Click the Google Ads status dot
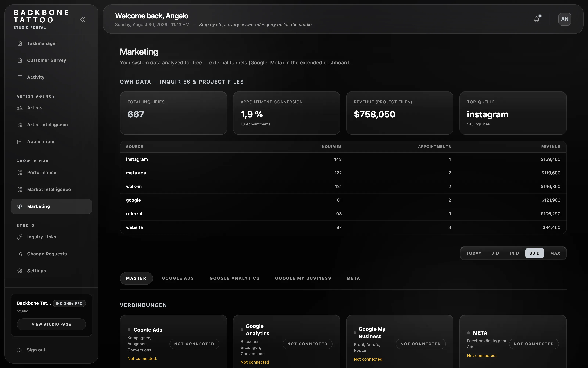This screenshot has height=368, width=588. click(x=129, y=330)
